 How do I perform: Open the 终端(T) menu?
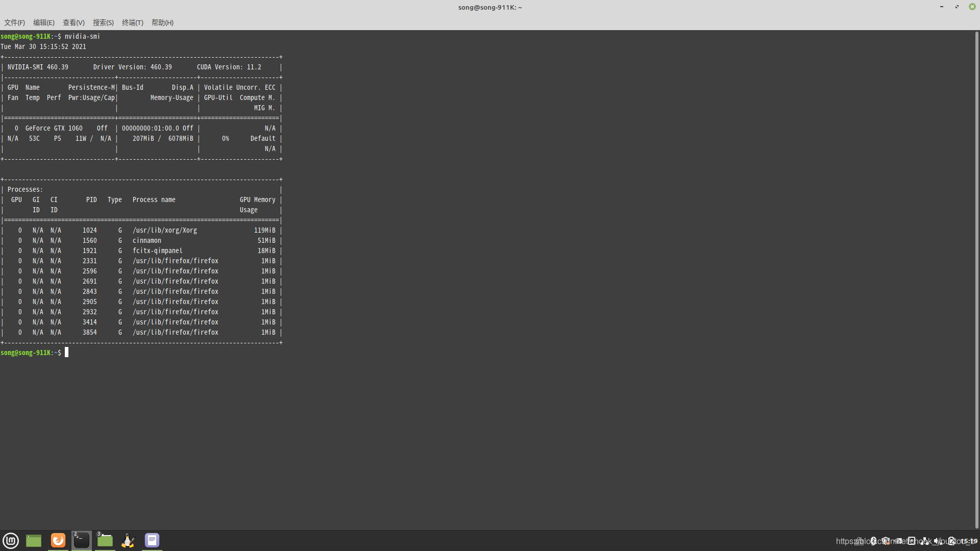pos(133,22)
